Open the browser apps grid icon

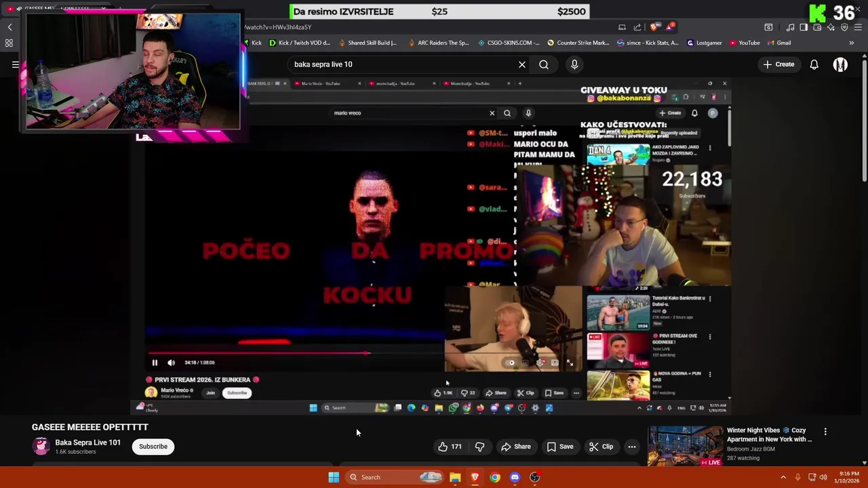(9, 43)
